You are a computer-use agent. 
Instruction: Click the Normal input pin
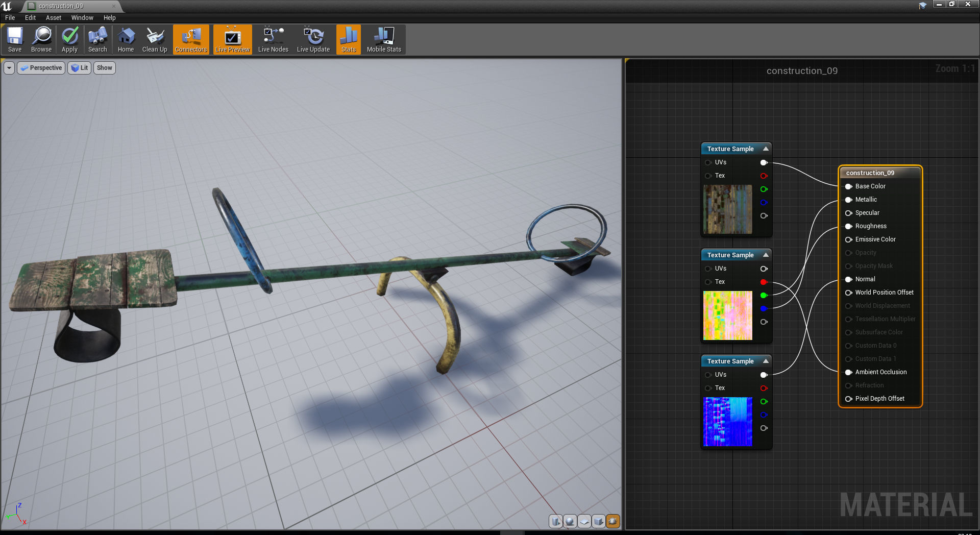pyautogui.click(x=849, y=279)
